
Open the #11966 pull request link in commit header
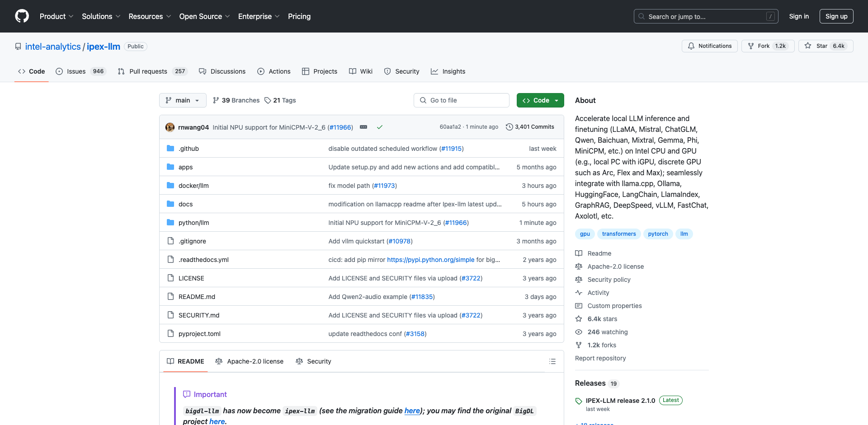[340, 127]
